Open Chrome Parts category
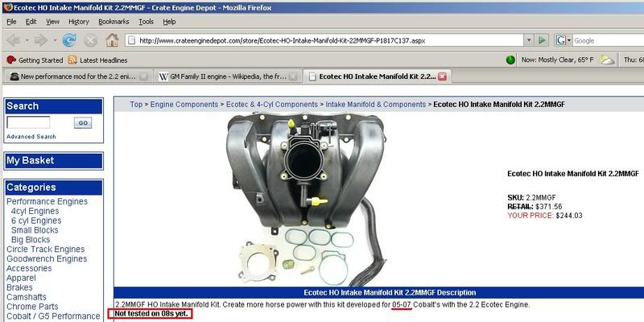 (32, 307)
